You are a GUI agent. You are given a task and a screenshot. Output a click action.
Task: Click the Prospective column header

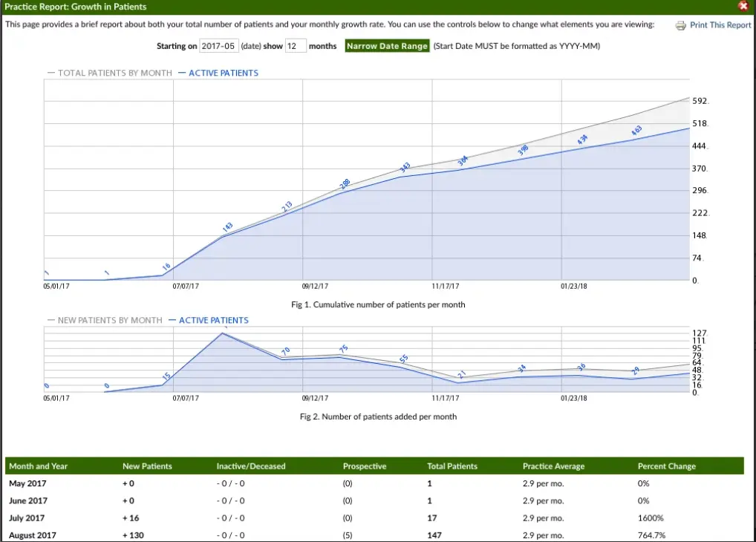pos(365,466)
